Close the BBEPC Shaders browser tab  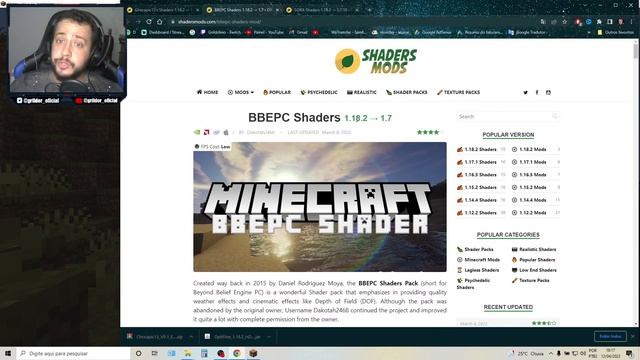(278, 10)
